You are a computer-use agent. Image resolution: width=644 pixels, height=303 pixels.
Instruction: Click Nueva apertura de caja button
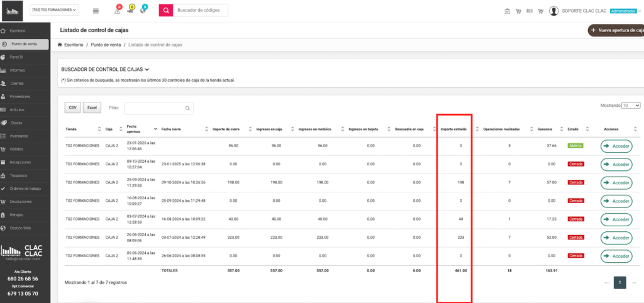pos(616,30)
